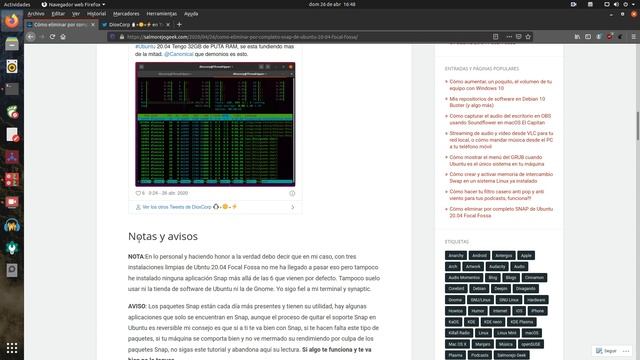
Task: Show sidebars toolbar icon
Action: 588,37
